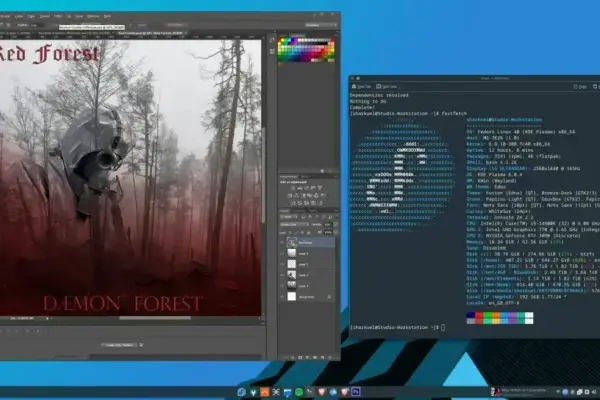Switch to the Paths tab
600x400 pixels.
click(x=312, y=211)
